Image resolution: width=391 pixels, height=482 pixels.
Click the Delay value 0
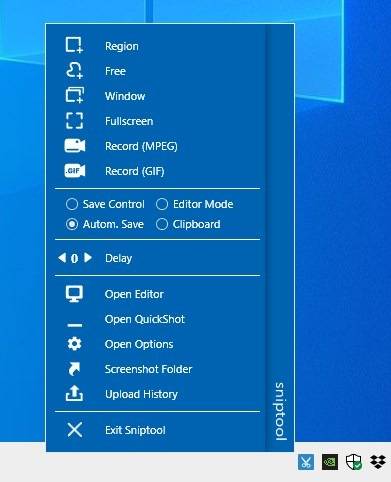click(x=75, y=258)
